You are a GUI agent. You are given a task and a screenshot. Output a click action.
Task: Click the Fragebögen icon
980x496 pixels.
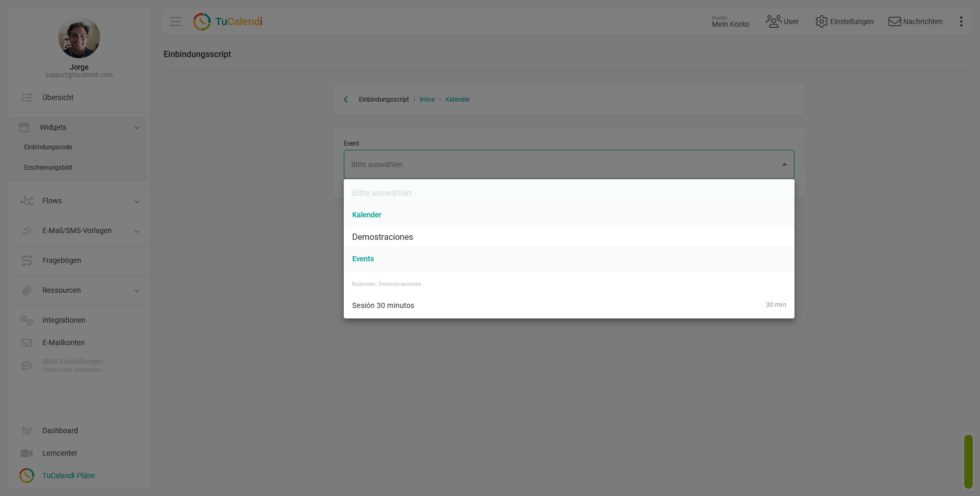tap(27, 260)
